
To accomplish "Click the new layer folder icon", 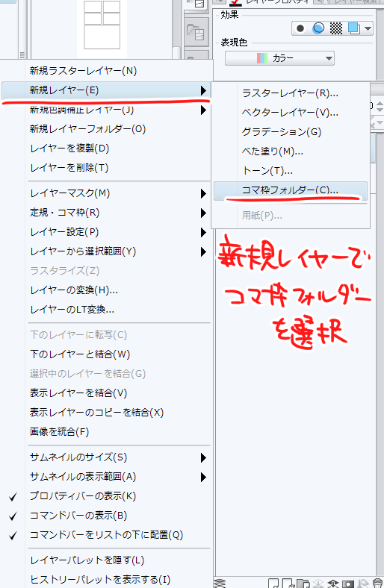I will pyautogui.click(x=303, y=584).
